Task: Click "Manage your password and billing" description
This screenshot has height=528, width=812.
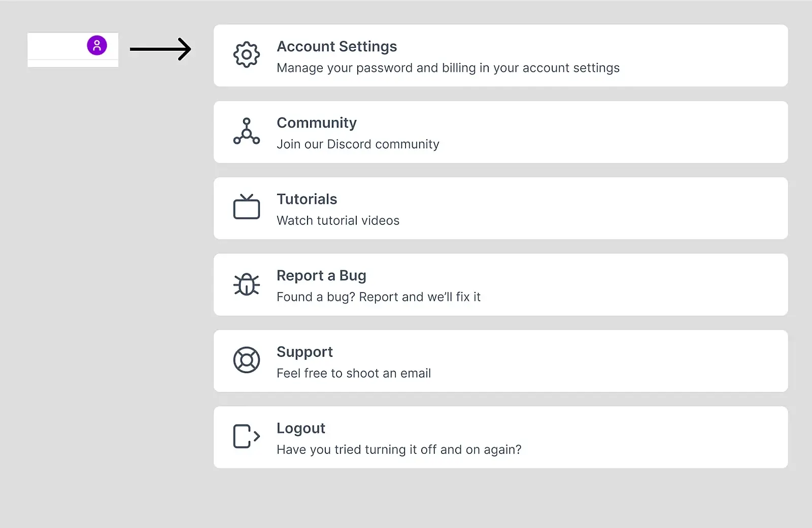Action: point(448,68)
